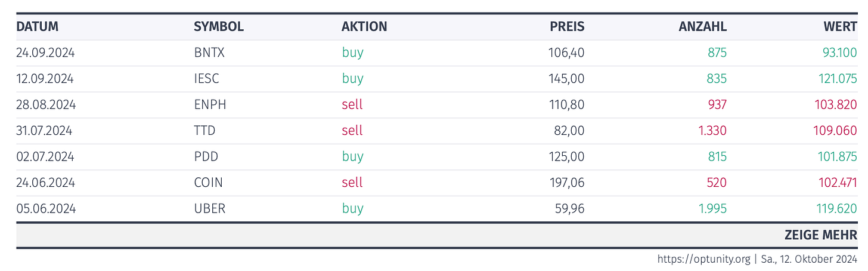Click the date 24.09.2024

(45, 53)
